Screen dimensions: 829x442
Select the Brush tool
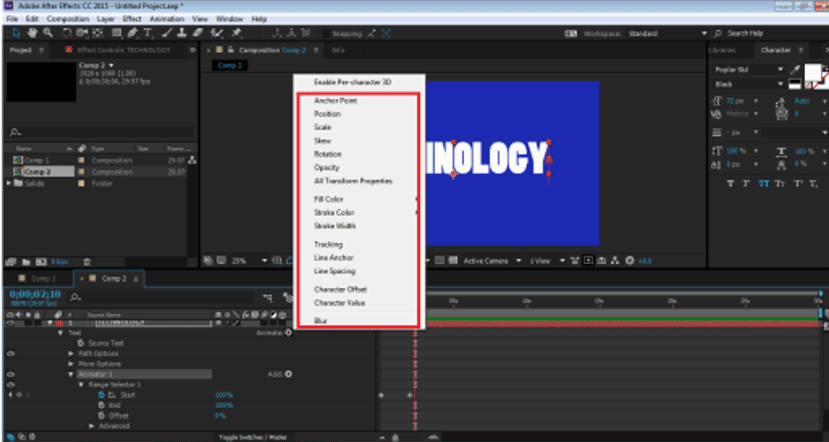point(167,33)
